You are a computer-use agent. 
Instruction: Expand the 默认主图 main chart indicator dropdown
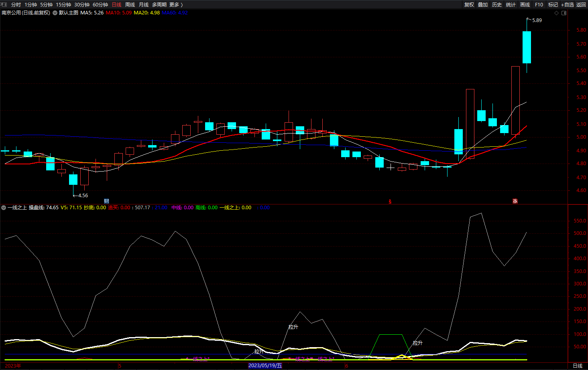[x=55, y=13]
